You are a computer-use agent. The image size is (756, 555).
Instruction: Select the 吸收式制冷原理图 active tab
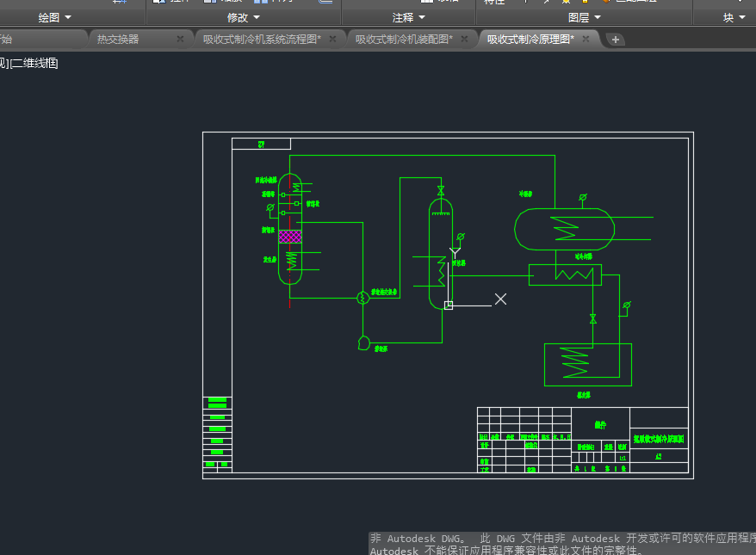(x=530, y=39)
